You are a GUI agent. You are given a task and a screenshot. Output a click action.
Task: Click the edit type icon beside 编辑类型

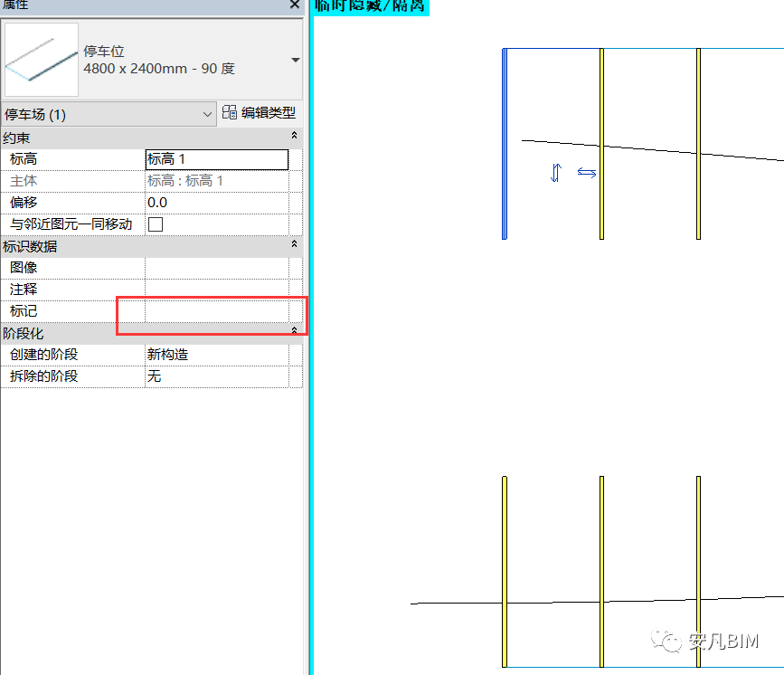coord(230,112)
